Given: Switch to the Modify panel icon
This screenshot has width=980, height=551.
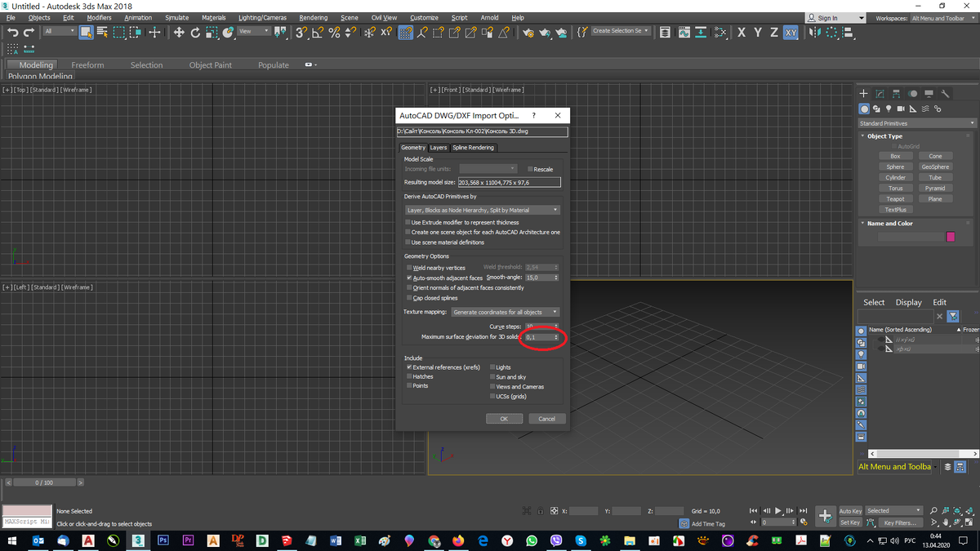Looking at the screenshot, I should coord(880,93).
